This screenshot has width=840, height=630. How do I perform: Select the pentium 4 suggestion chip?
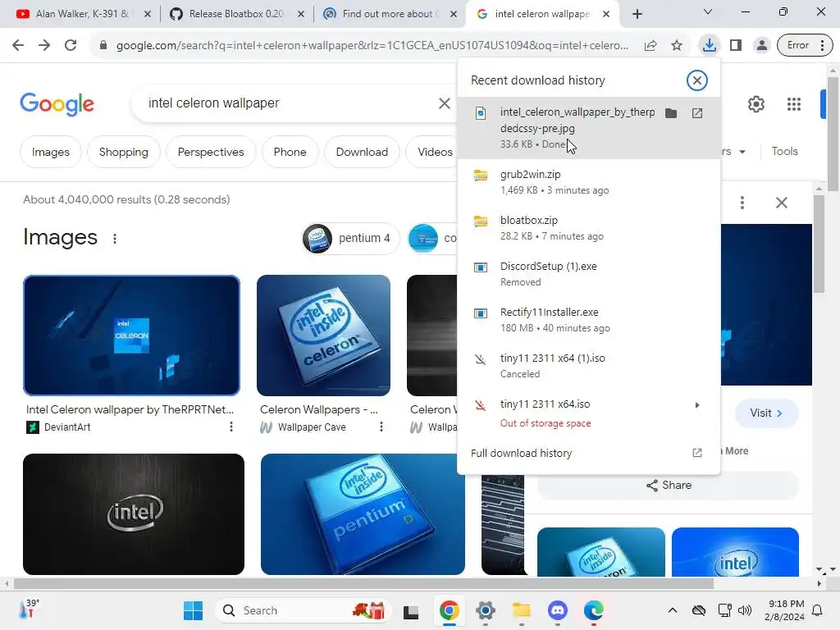pyautogui.click(x=350, y=238)
